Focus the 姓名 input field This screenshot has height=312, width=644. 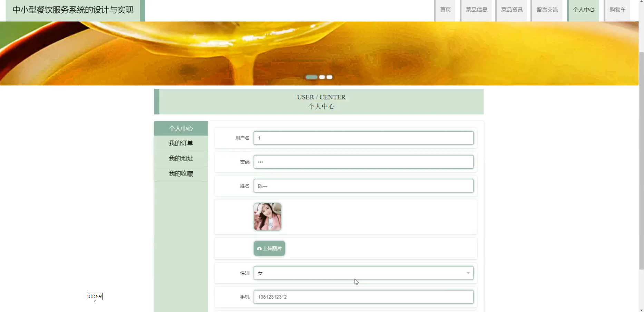363,186
